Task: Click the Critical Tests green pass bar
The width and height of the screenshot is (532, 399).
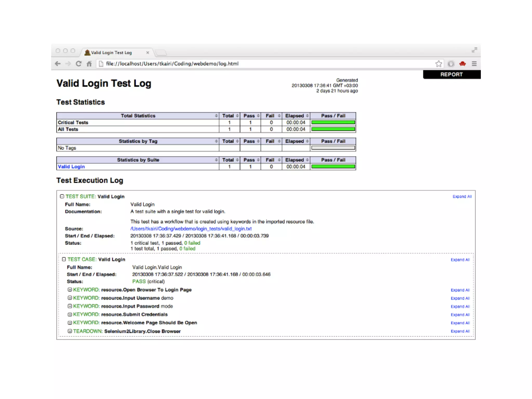Action: (333, 122)
